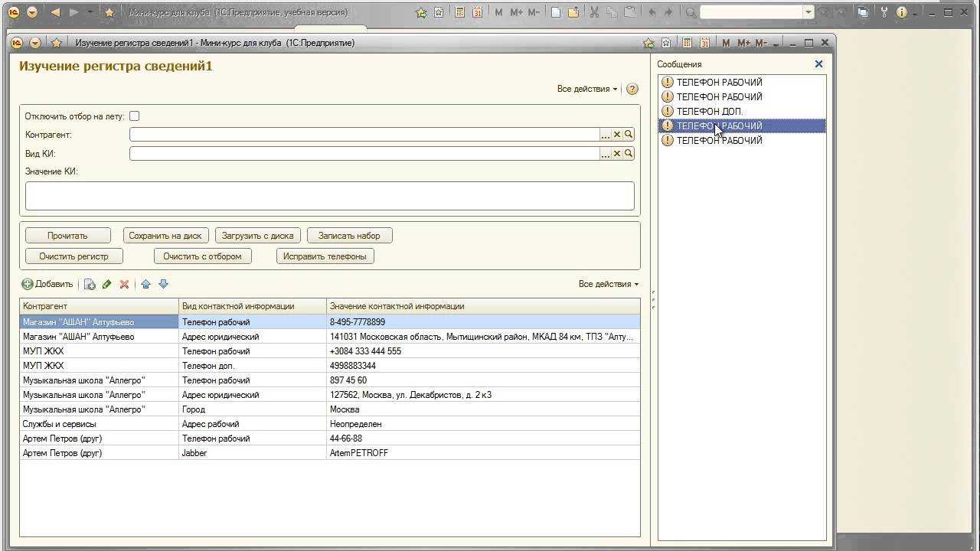Select the '4998883344' value cell
The width and height of the screenshot is (980, 551).
483,366
